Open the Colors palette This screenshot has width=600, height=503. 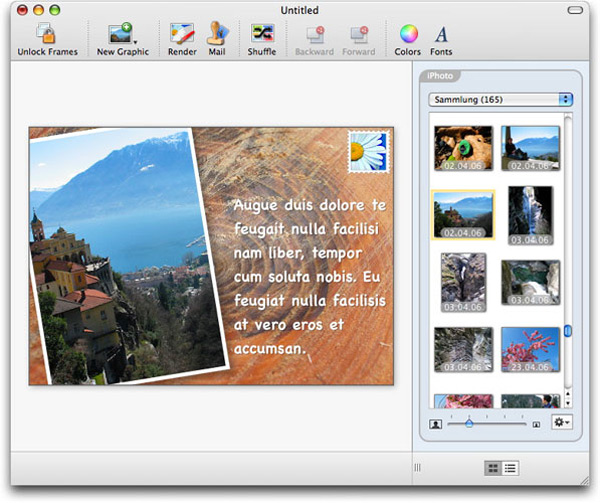pyautogui.click(x=408, y=33)
